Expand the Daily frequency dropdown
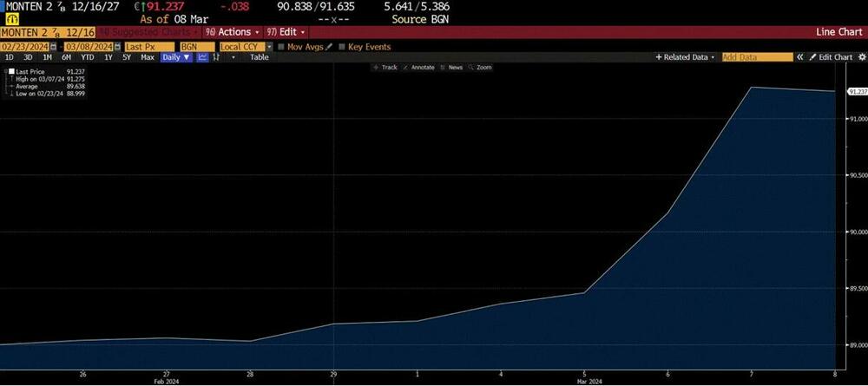The width and height of the screenshot is (868, 386). (175, 57)
